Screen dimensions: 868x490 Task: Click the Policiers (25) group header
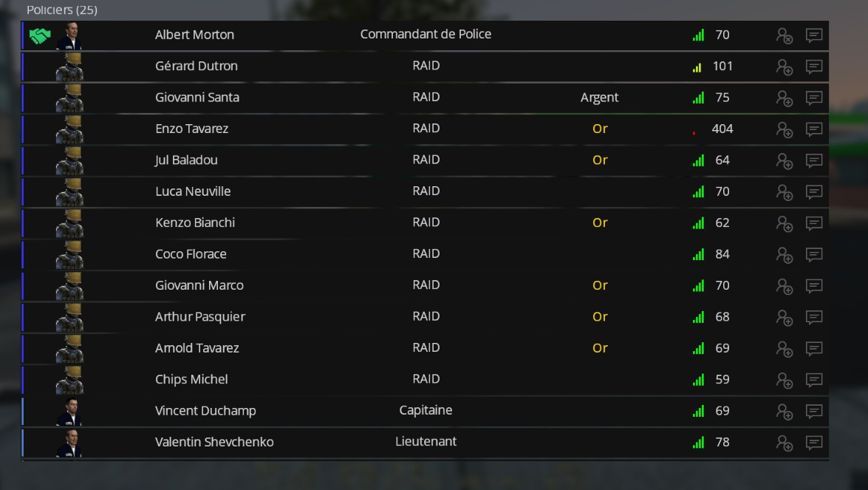tap(62, 10)
